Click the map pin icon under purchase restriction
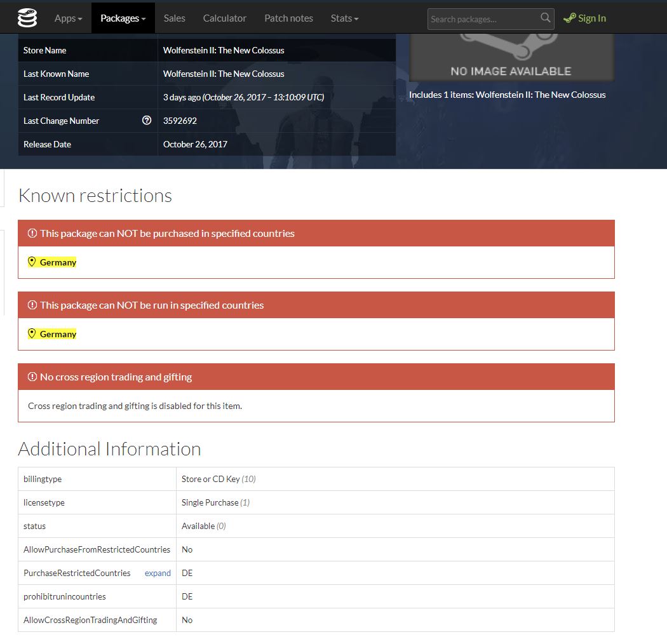This screenshot has width=667, height=644. pyautogui.click(x=32, y=262)
